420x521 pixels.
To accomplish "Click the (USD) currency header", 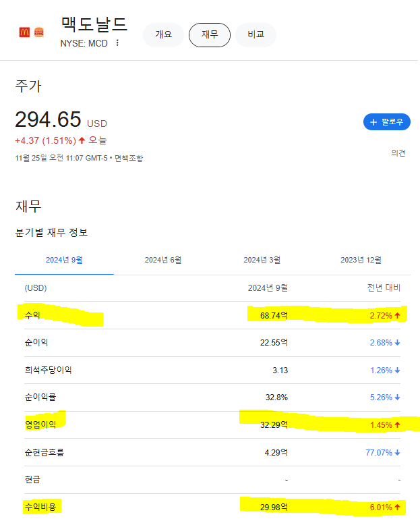I will pyautogui.click(x=36, y=288).
